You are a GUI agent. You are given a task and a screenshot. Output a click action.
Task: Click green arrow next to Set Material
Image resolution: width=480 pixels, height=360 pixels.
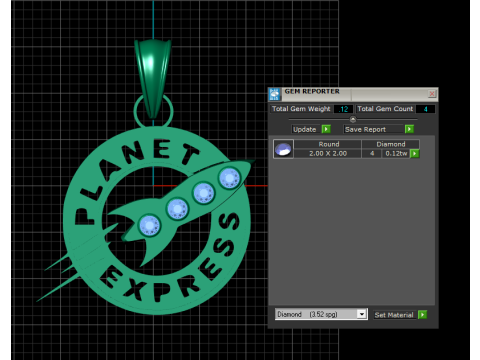422,315
